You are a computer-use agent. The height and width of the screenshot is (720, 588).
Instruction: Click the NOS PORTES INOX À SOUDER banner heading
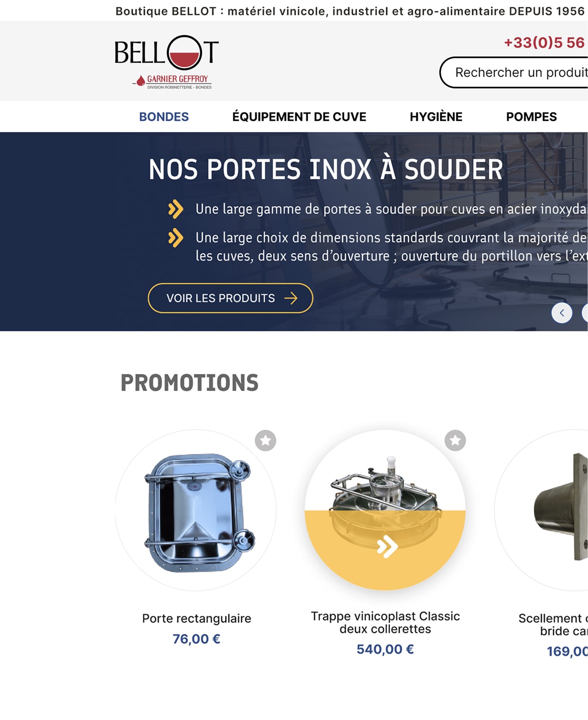click(326, 169)
